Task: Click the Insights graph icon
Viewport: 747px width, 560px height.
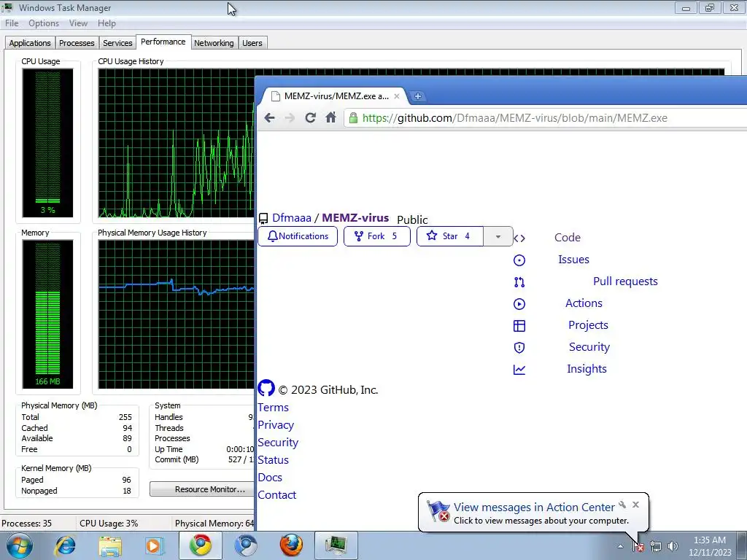Action: click(519, 370)
